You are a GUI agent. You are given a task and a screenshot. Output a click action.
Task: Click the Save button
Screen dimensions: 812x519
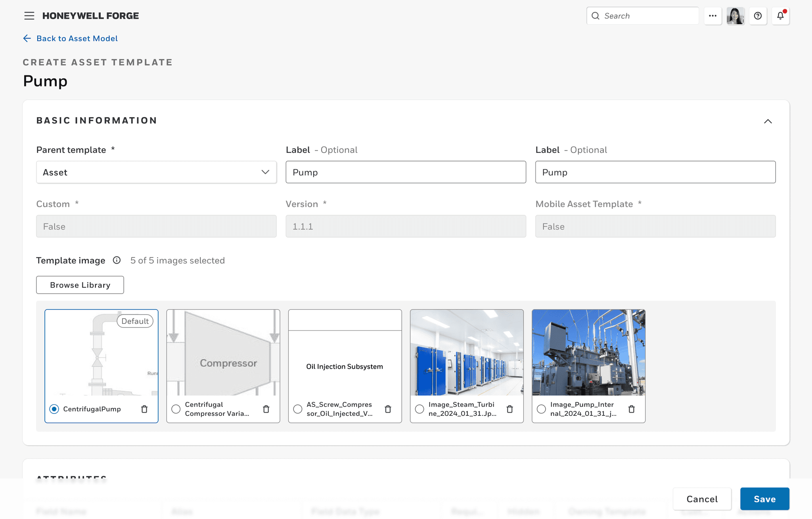[x=765, y=498]
